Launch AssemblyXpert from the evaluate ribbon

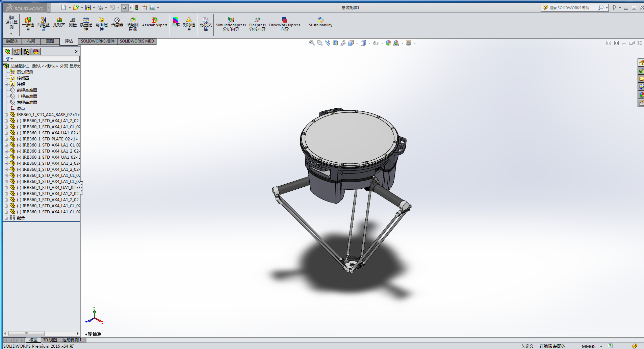[x=154, y=22]
